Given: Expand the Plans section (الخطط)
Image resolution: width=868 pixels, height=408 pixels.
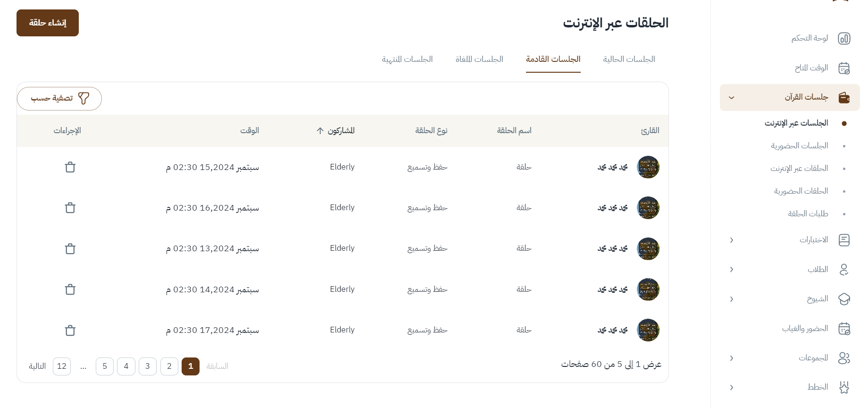Looking at the screenshot, I should pos(732,388).
